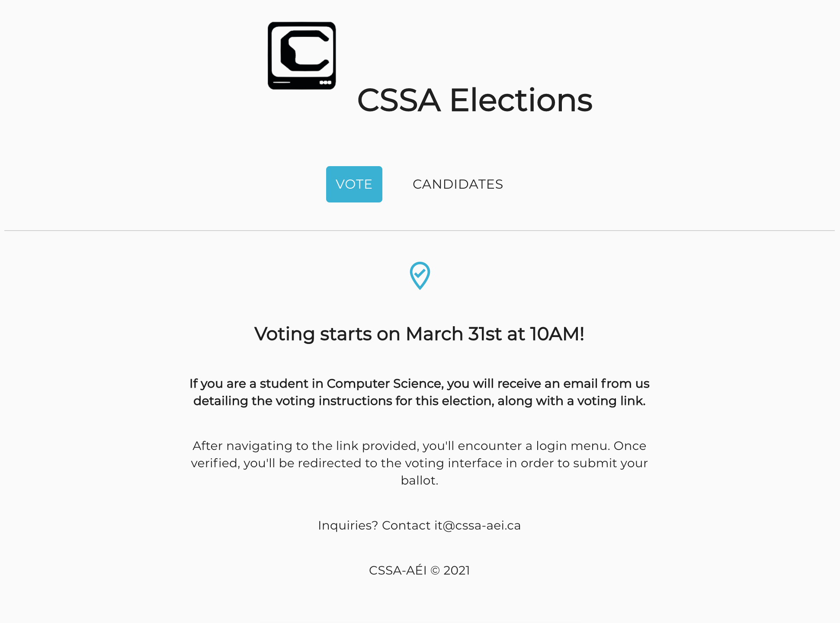Click the horizontal divider below the tabs
840x623 pixels.
(419, 231)
